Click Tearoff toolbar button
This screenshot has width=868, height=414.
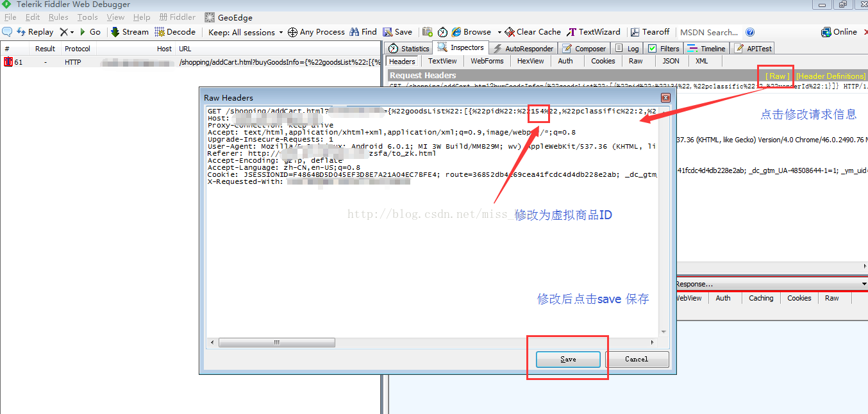[x=649, y=31]
